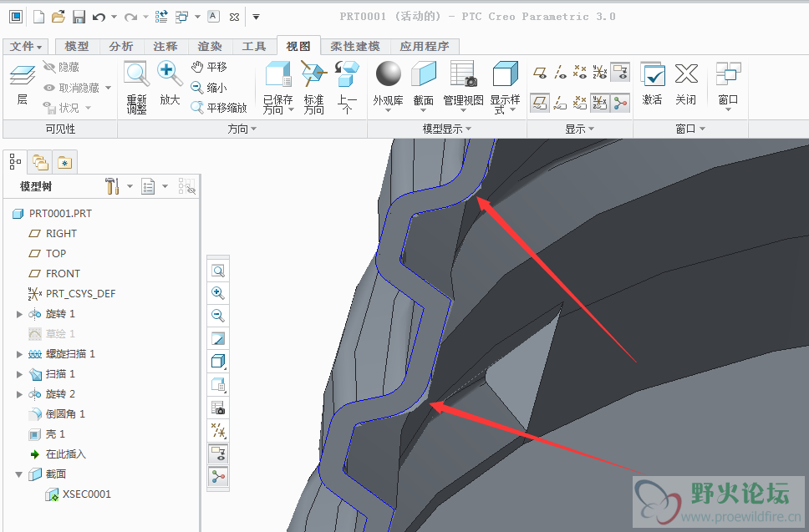This screenshot has height=532, width=809.
Task: Open Manage Views (管理视图)
Action: (463, 87)
